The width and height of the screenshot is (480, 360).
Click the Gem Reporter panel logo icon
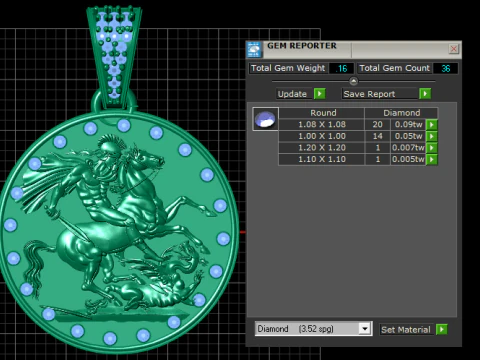pyautogui.click(x=254, y=50)
